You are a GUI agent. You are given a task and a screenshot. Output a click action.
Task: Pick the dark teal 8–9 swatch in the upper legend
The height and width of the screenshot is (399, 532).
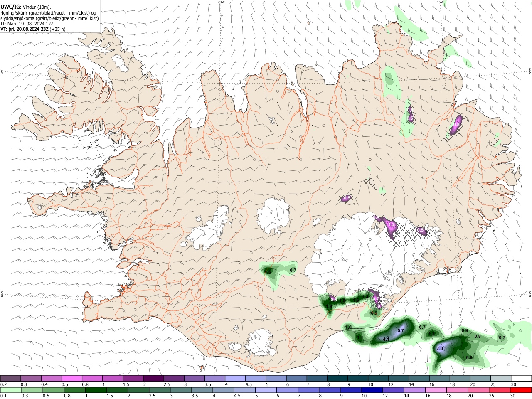point(337,379)
